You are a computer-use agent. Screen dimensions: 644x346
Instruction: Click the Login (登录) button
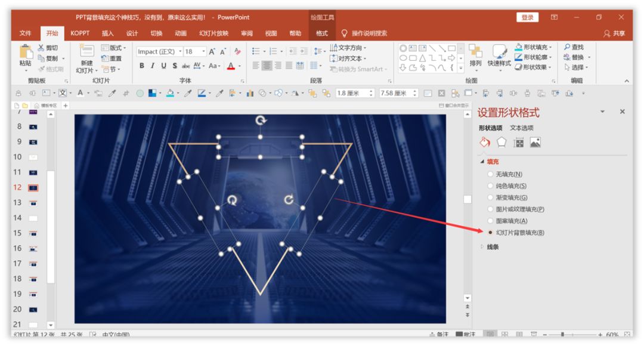527,17
